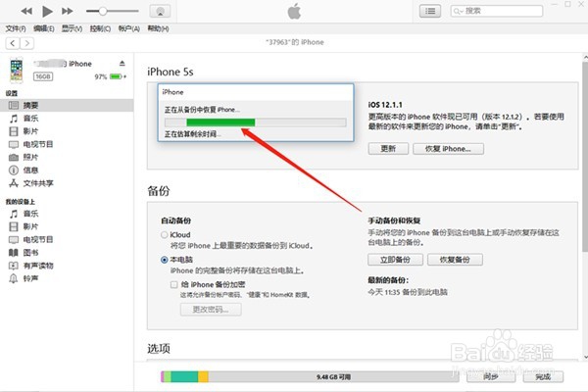Click the iPhone device thumbnail

click(x=16, y=71)
